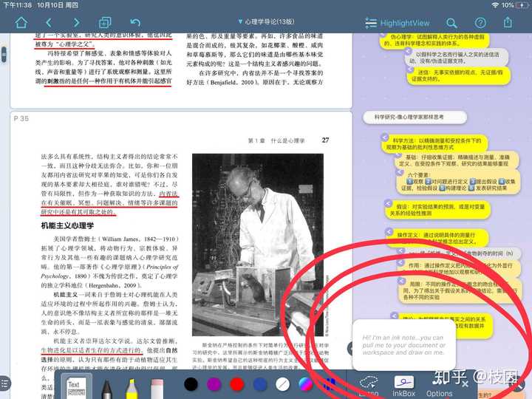Open the 心理学导论(13版) title dropdown
Image resolution: width=532 pixels, height=399 pixels.
click(x=266, y=21)
